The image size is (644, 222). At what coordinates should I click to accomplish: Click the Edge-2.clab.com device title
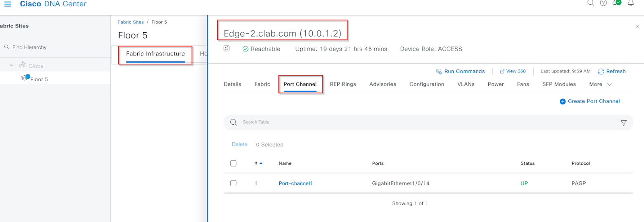coord(283,33)
